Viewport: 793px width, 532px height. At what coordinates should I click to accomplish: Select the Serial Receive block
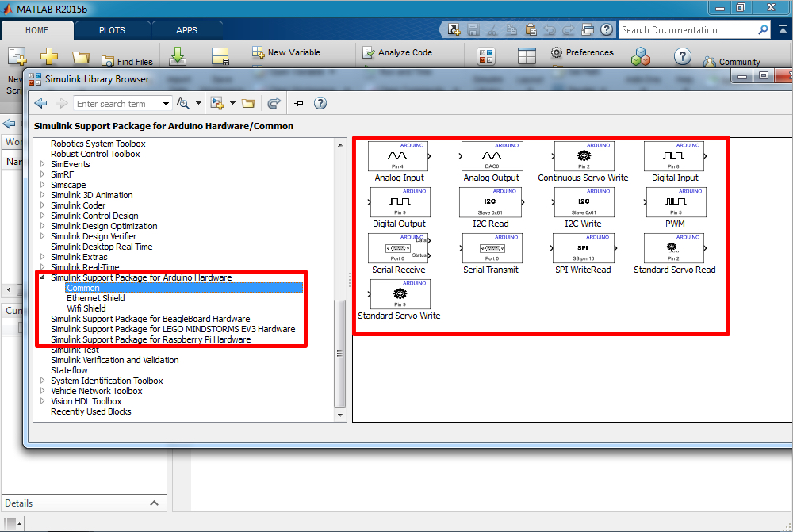398,248
